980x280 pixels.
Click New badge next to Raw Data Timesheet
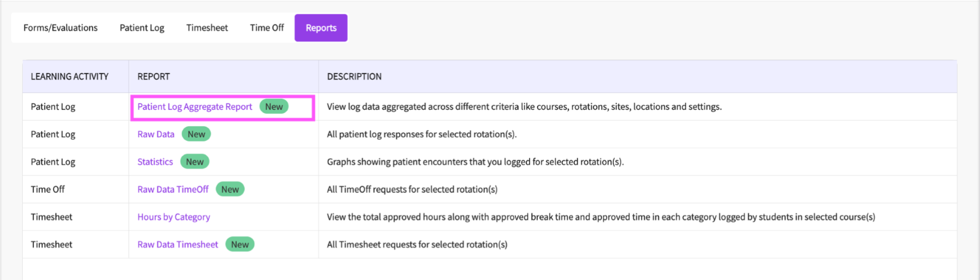click(240, 244)
